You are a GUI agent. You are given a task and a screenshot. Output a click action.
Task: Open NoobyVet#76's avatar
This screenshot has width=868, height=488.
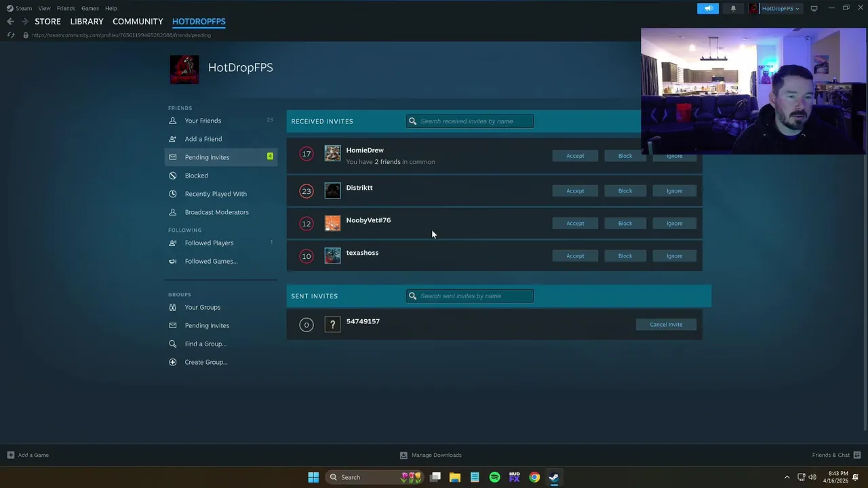[x=332, y=223]
